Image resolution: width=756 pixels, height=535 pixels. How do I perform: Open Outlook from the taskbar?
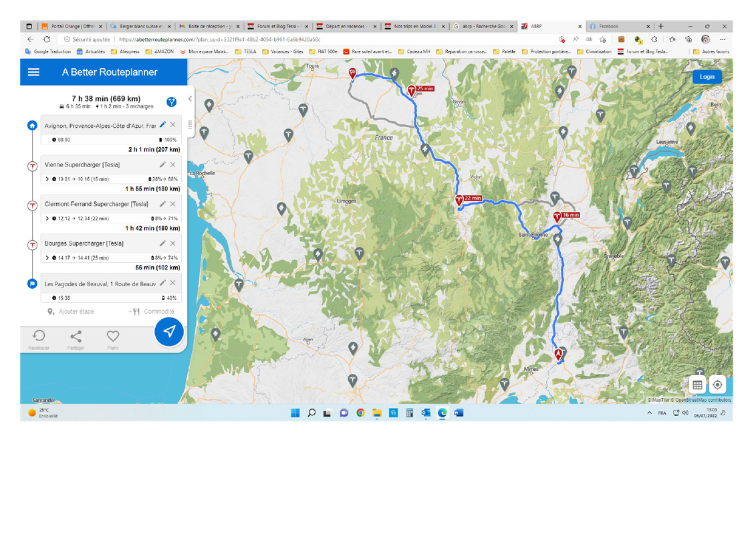point(426,413)
